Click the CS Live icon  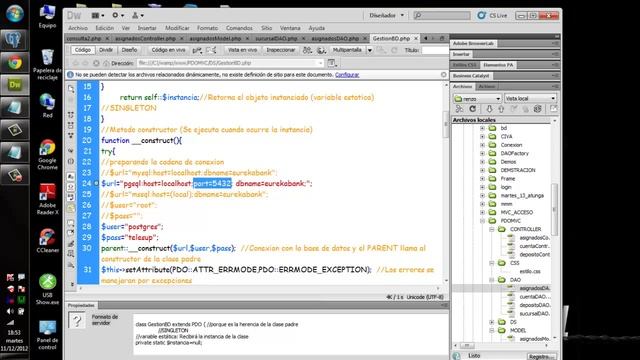point(481,16)
